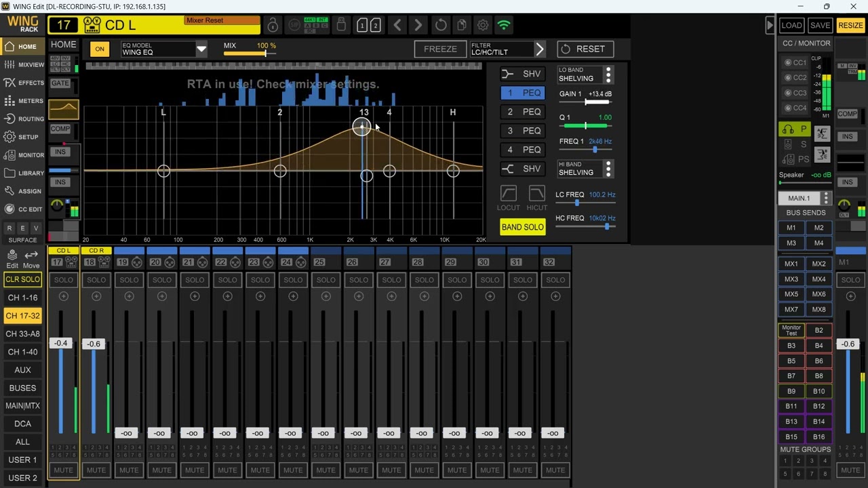This screenshot has height=488, width=868.
Task: Switch to CH 33-A8 layer
Action: click(x=23, y=333)
